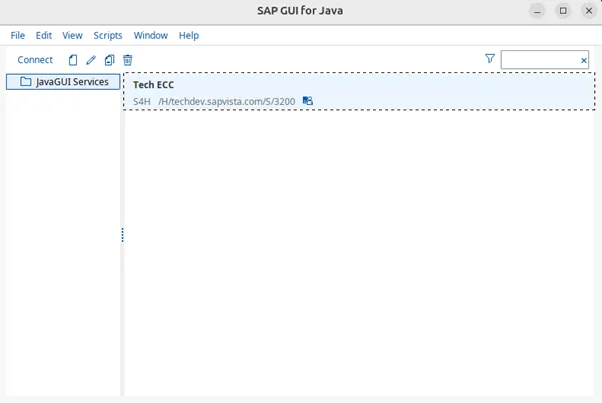Click the dotted panel splitter handle
The height and width of the screenshot is (403, 602).
click(x=122, y=235)
